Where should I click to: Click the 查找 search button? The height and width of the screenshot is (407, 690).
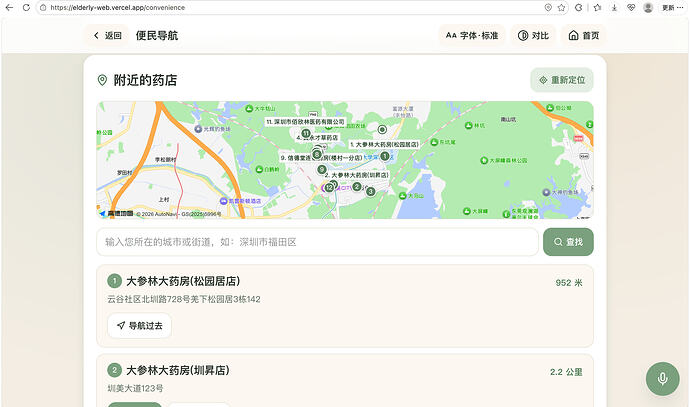pyautogui.click(x=568, y=242)
